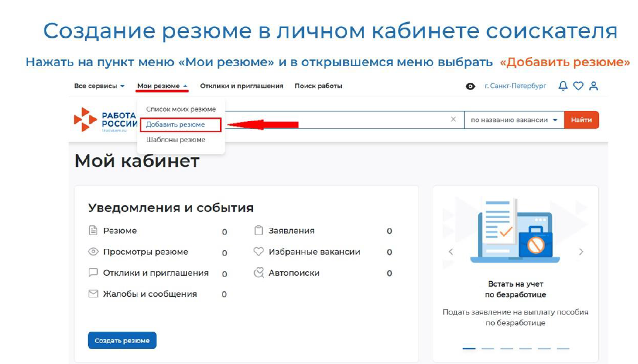Click the notifications bell icon
Viewport: 638px width, 364px height.
562,86
